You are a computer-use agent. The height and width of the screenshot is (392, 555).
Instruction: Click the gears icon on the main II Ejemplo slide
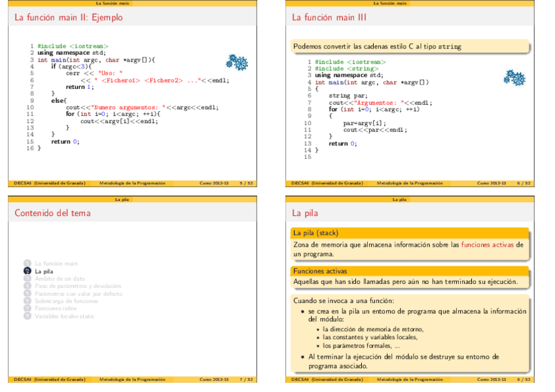tap(236, 63)
